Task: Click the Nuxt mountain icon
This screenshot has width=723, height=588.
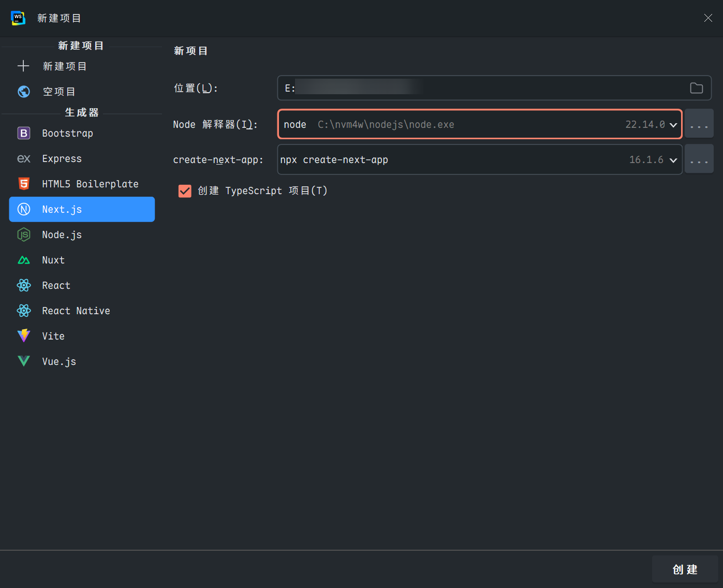Action: point(24,260)
